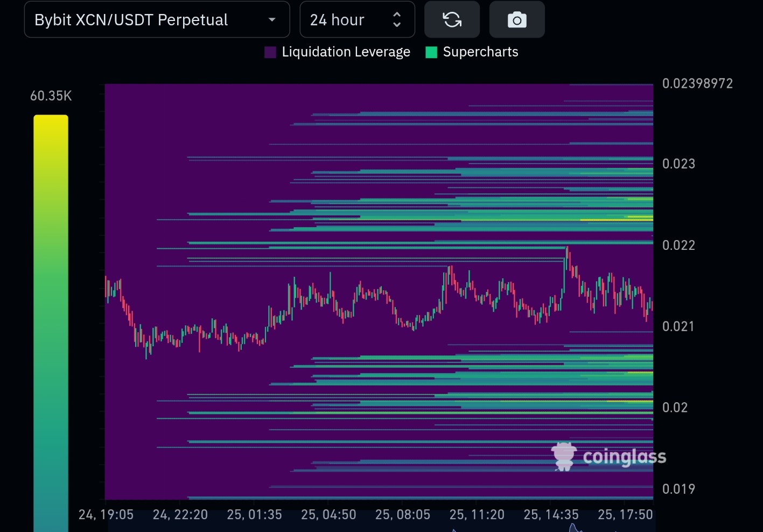
Task: Toggle the Liquidation Leverage legend series
Action: tap(338, 52)
